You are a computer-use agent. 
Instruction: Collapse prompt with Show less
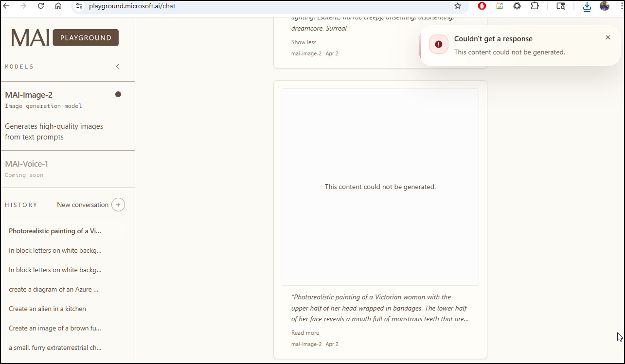click(304, 42)
